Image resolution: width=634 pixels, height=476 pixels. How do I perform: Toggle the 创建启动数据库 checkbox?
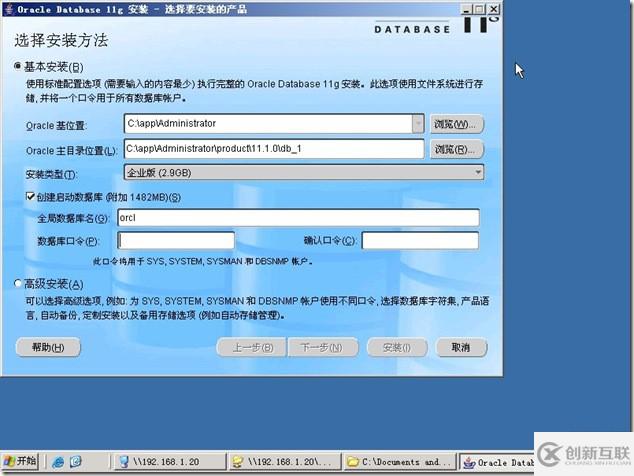[x=30, y=197]
